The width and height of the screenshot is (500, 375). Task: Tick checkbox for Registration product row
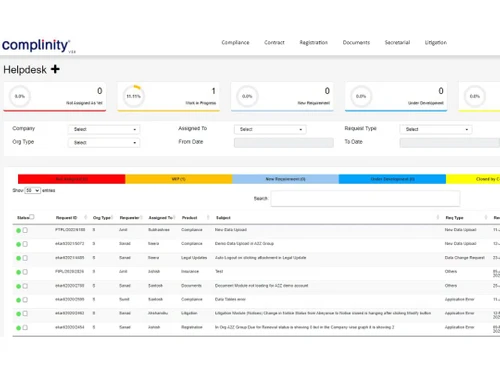[25, 328]
